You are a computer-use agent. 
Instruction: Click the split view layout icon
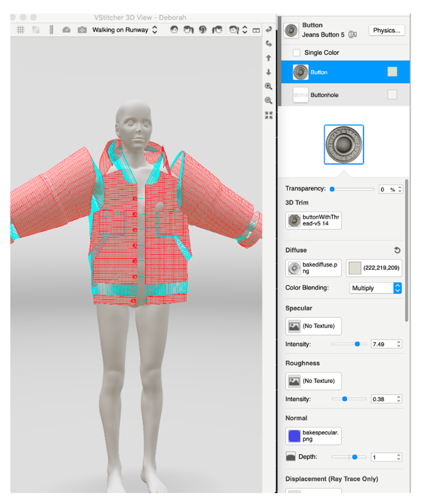click(x=256, y=30)
